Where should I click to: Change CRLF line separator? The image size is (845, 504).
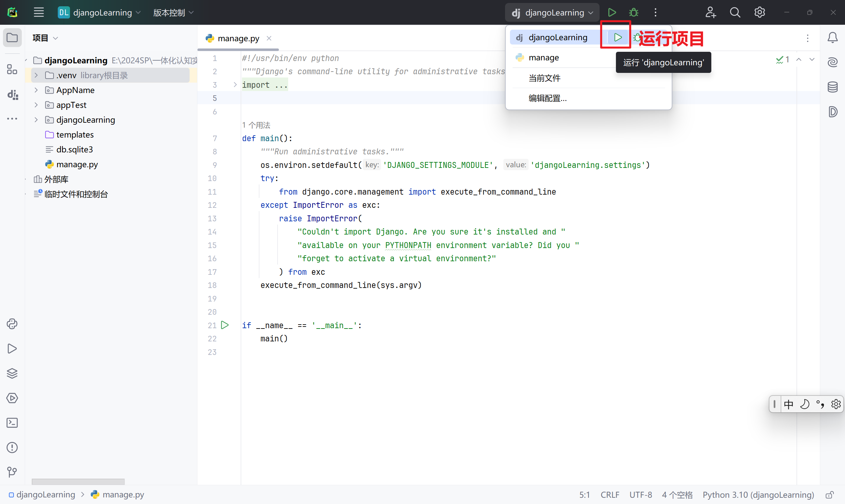click(x=610, y=494)
